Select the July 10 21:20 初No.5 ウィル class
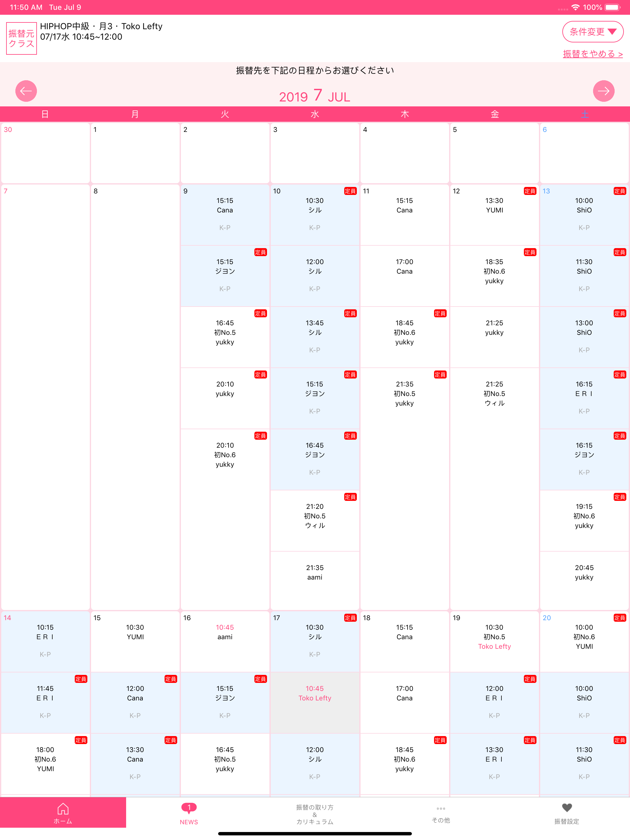This screenshot has width=630, height=840. click(315, 520)
